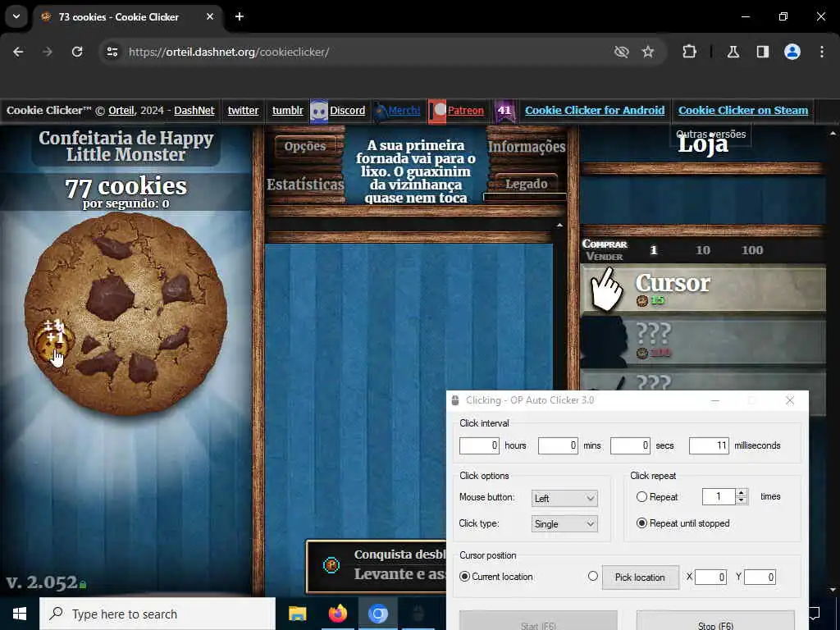The image size is (840, 630).
Task: Bookmark this page with star icon
Action: (x=648, y=52)
